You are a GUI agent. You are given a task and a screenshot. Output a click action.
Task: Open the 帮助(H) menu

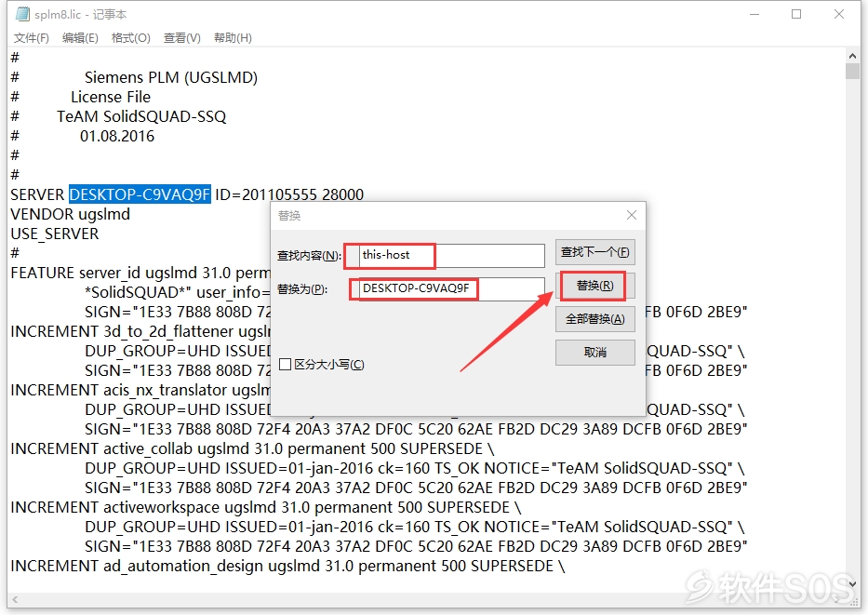pos(234,37)
